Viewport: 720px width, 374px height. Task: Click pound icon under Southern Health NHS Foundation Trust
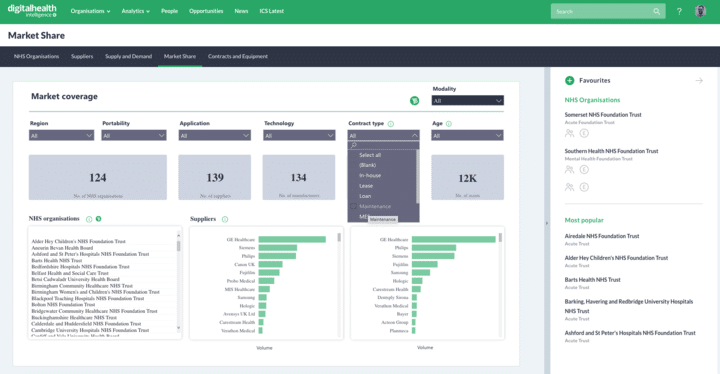(x=584, y=170)
